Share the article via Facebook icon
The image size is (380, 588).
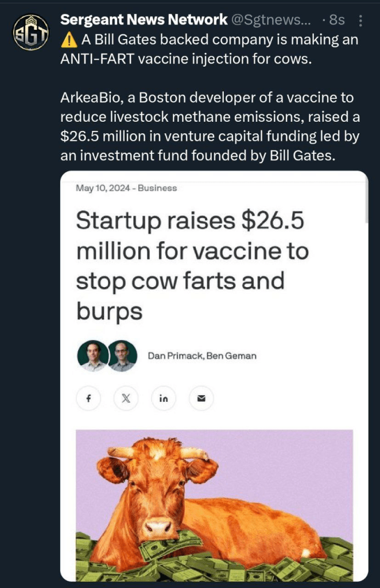[88, 399]
